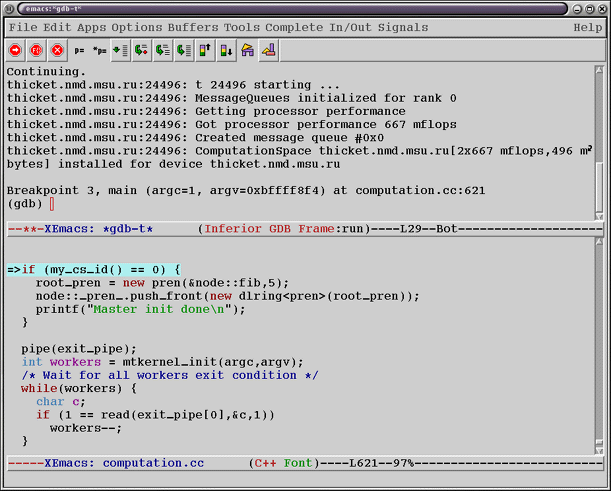Open the Complete menu
611x491 pixels.
click(294, 27)
